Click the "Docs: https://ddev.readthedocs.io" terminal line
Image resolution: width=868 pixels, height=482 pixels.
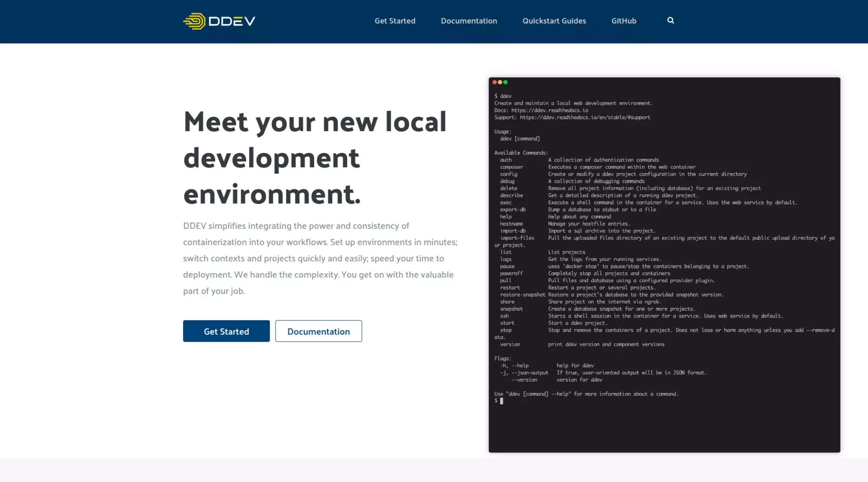click(541, 110)
